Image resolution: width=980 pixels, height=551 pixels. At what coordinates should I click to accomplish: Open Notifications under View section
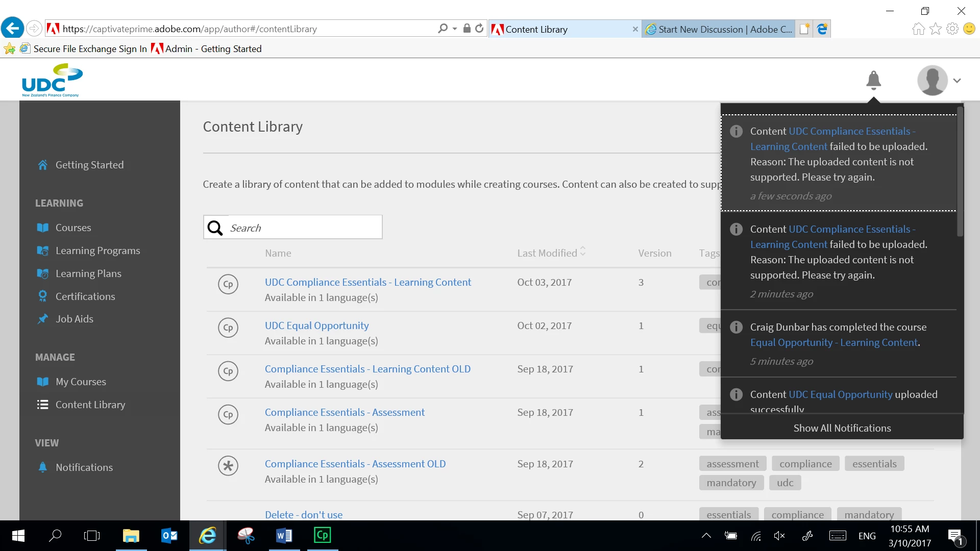click(x=84, y=467)
